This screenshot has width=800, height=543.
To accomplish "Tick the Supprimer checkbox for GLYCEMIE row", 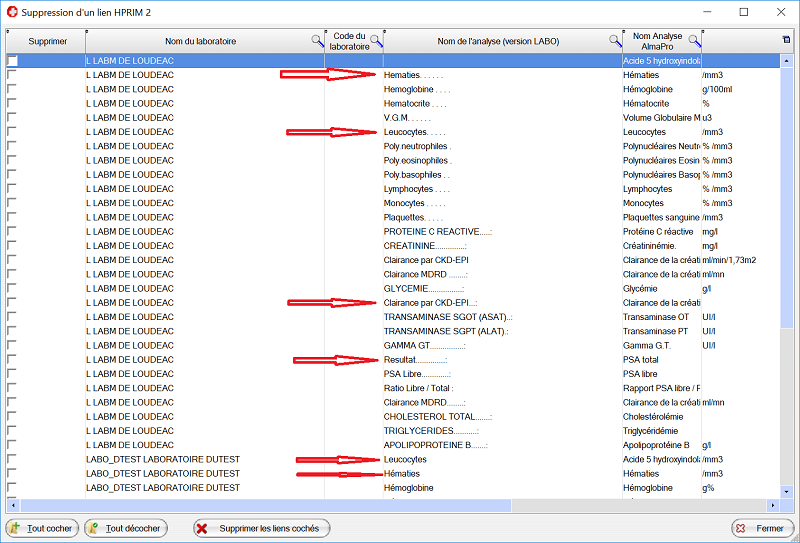I will tap(12, 288).
